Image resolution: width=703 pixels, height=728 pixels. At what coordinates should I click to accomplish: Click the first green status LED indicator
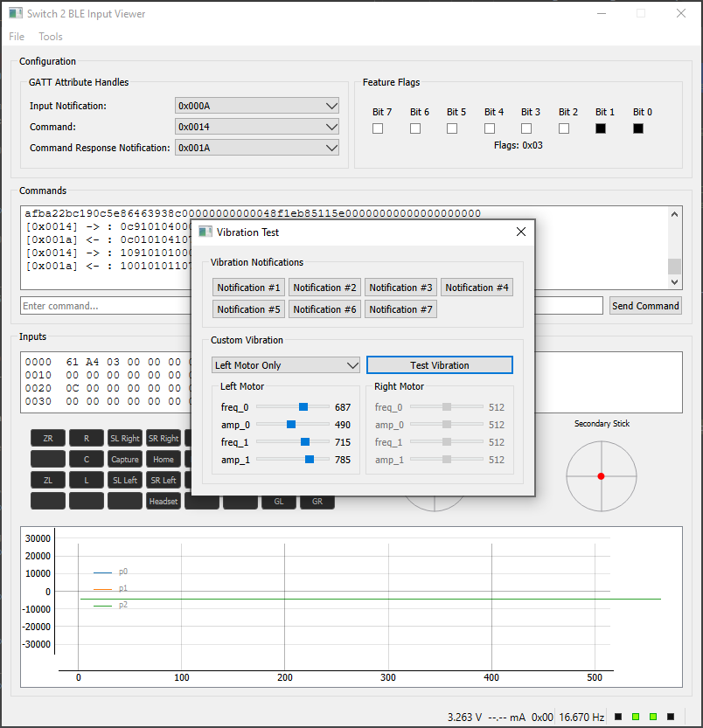pos(636,717)
